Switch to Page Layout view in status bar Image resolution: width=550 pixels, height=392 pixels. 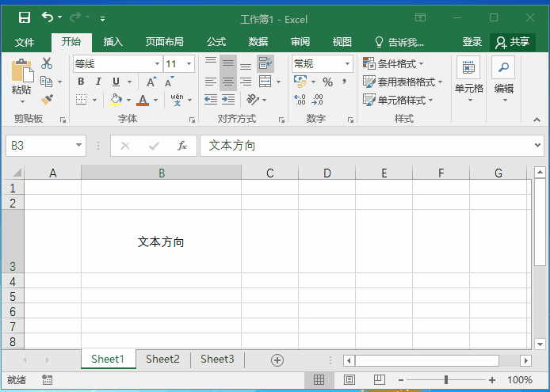(x=349, y=380)
